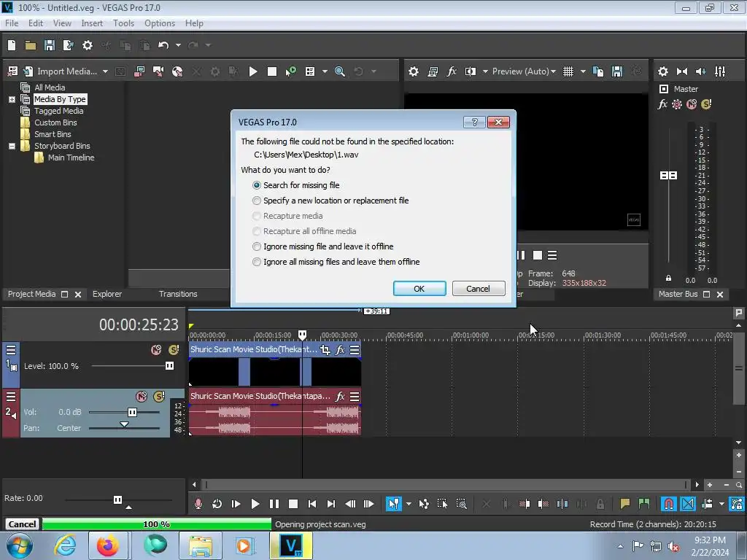
Task: Expand the Media By Type tree node
Action: click(x=12, y=99)
